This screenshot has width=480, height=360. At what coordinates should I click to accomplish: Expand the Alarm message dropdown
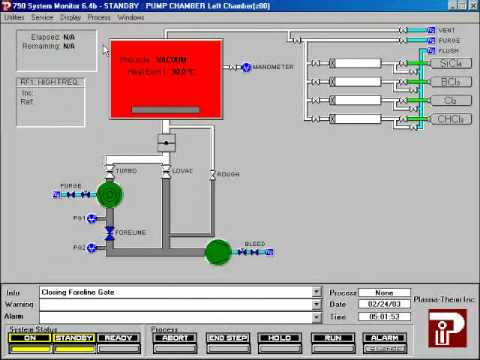(316, 317)
